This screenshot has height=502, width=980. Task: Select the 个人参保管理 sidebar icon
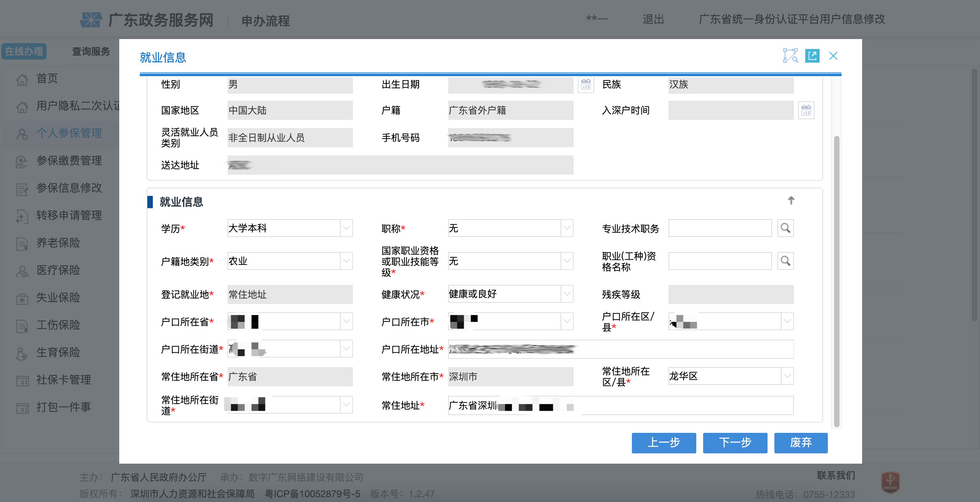[x=22, y=134]
